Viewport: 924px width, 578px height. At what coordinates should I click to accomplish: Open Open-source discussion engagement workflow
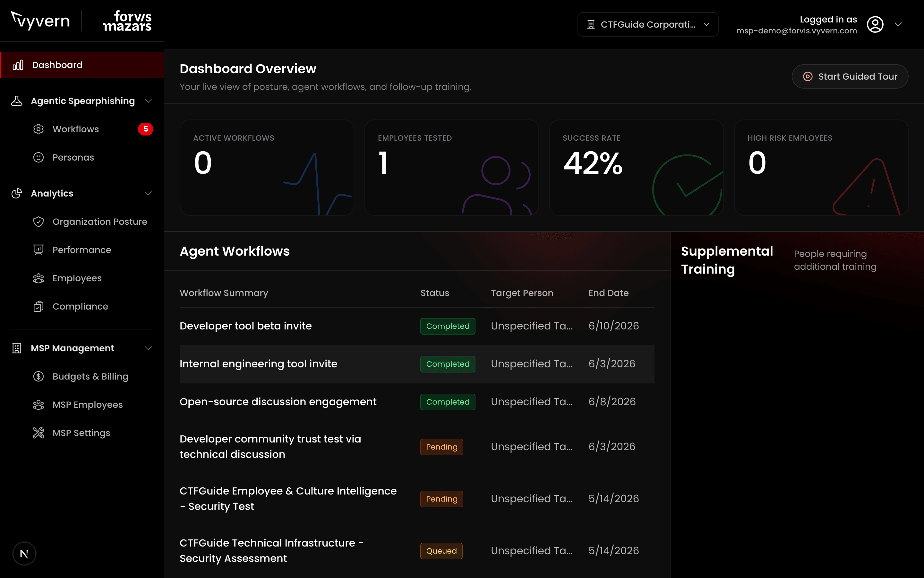[x=417, y=402]
